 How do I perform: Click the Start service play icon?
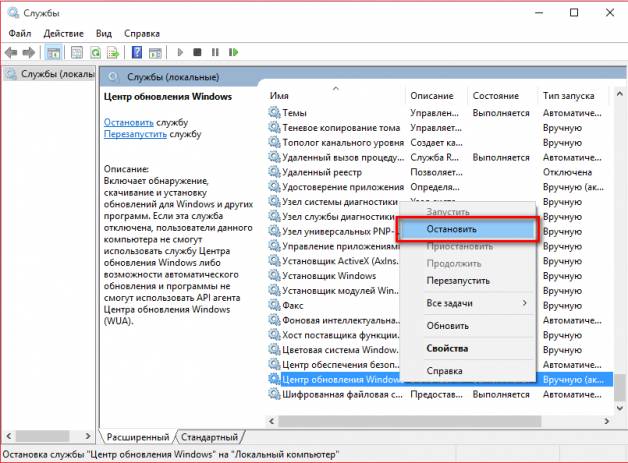[180, 52]
